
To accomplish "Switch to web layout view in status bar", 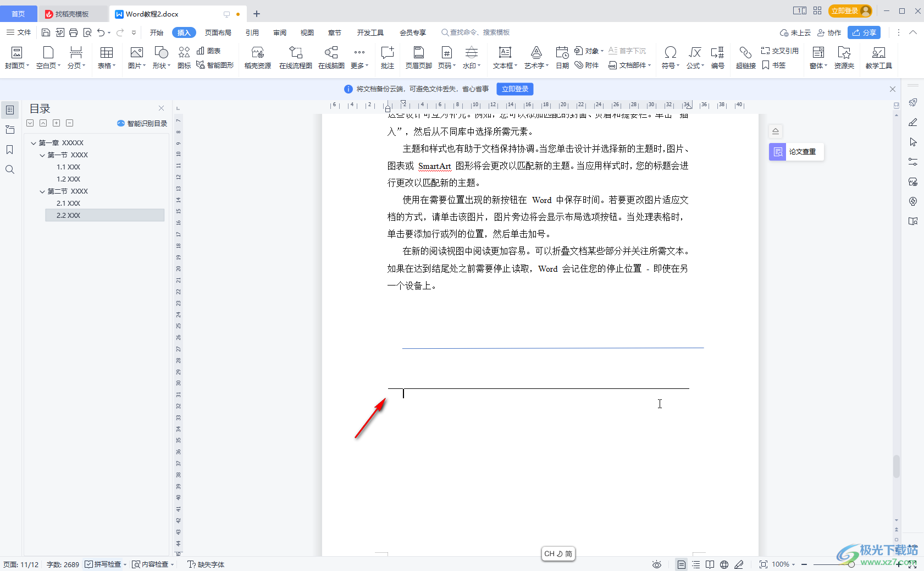I will click(724, 564).
